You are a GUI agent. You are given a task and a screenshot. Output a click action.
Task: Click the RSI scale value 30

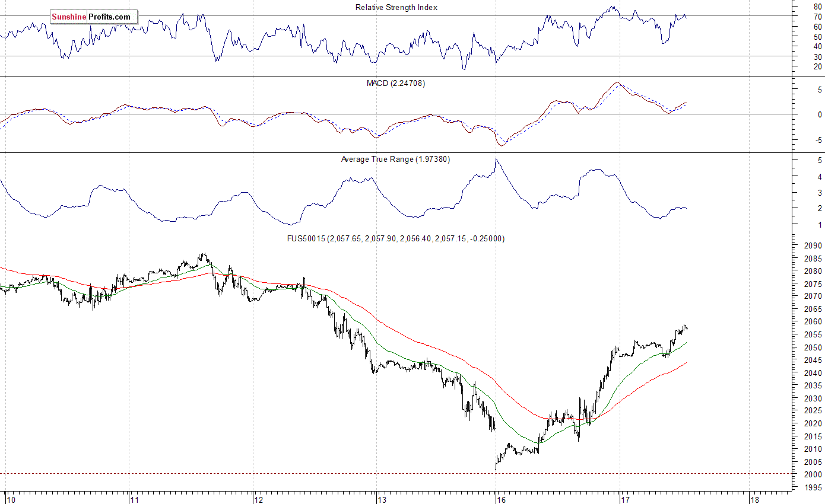point(818,57)
